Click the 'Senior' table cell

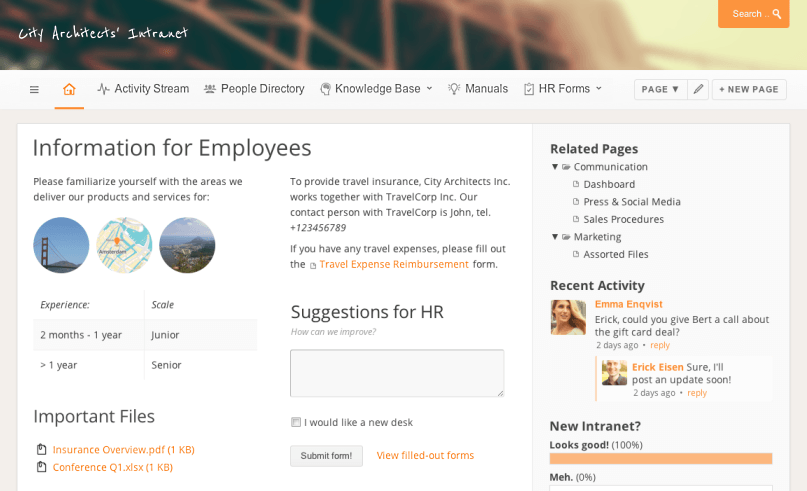(201, 365)
